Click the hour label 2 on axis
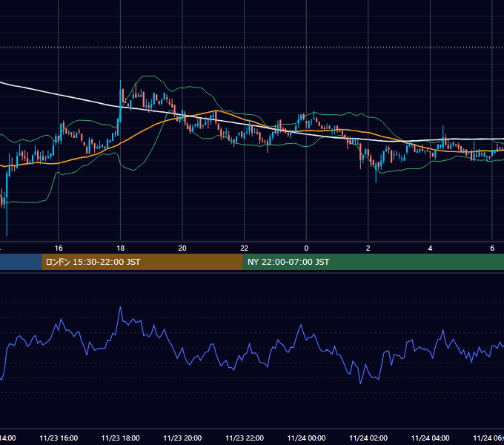The height and width of the screenshot is (445, 504). (x=368, y=248)
